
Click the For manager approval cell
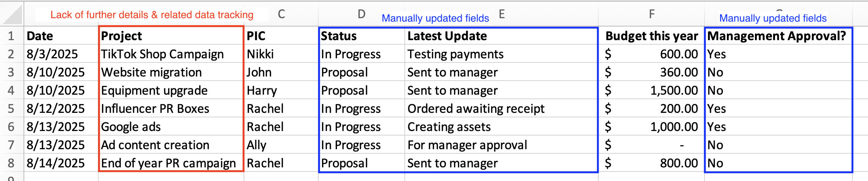[502, 145]
